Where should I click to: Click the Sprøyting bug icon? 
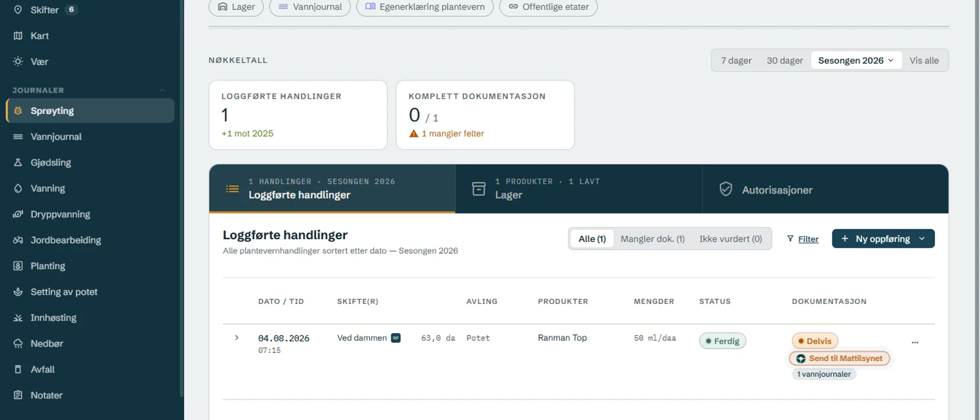click(x=18, y=111)
